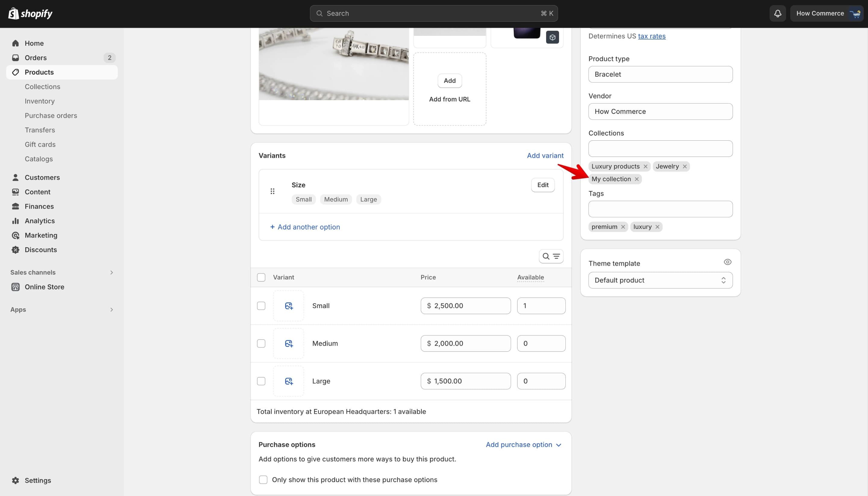Remove the Luxury products collection

(x=645, y=167)
